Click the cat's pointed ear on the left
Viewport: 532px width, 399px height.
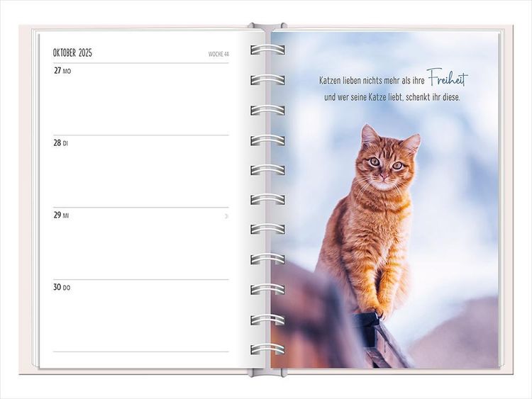coord(369,135)
